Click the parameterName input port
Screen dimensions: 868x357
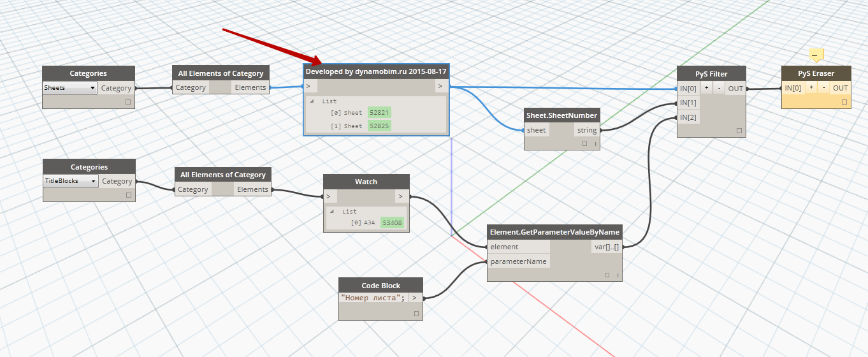pos(518,261)
